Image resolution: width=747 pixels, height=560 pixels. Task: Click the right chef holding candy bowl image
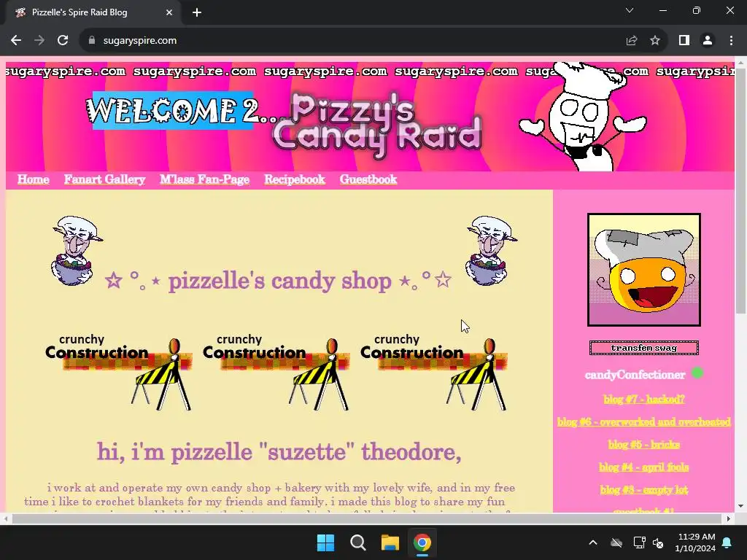point(491,251)
